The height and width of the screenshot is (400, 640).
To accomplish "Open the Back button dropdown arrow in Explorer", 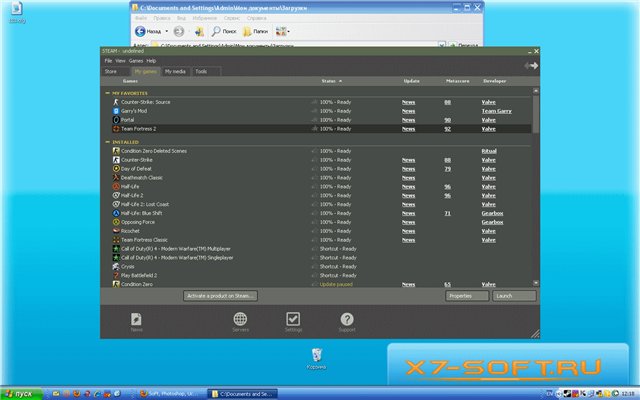I will tap(167, 31).
